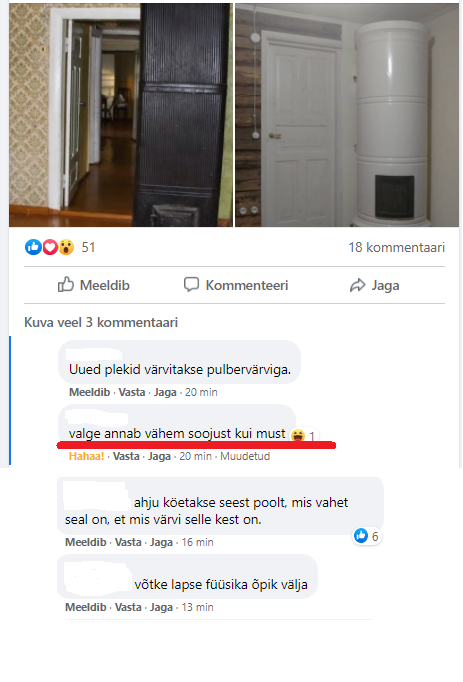Click the speech bubble Kommenteeri icon

[x=191, y=284]
